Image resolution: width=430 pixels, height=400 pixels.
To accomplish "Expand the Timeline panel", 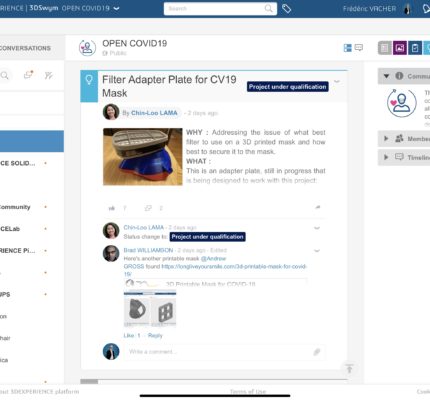I will [x=386, y=157].
